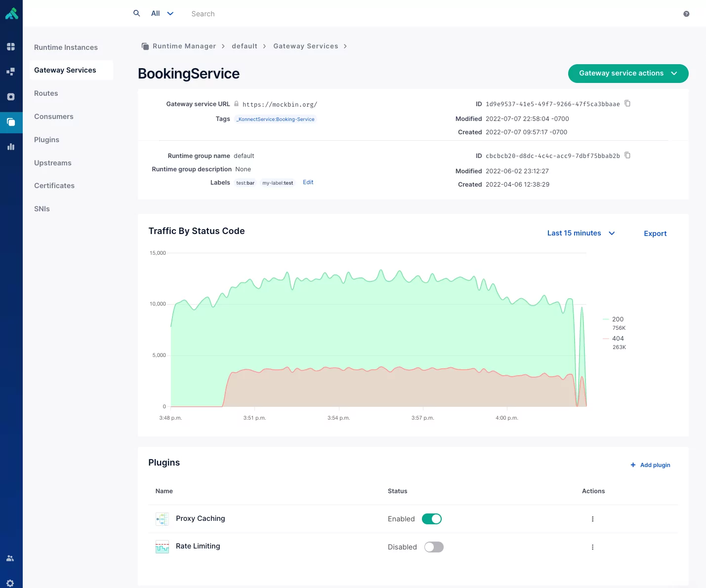Viewport: 706px width, 588px height.
Task: Toggle the 200 status legend series
Action: point(614,323)
